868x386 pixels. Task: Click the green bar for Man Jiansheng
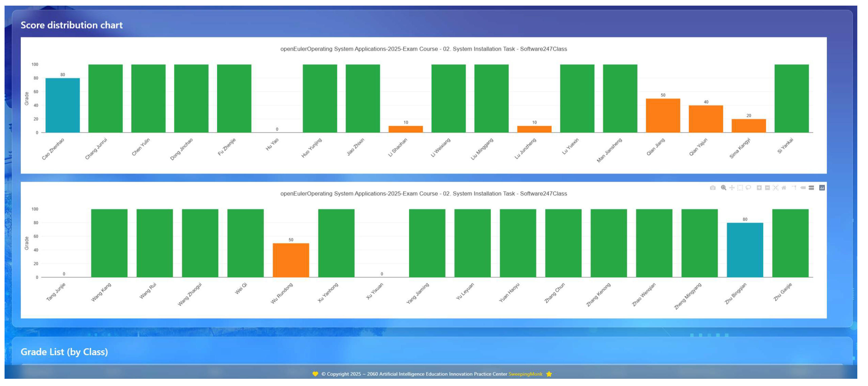tap(620, 99)
